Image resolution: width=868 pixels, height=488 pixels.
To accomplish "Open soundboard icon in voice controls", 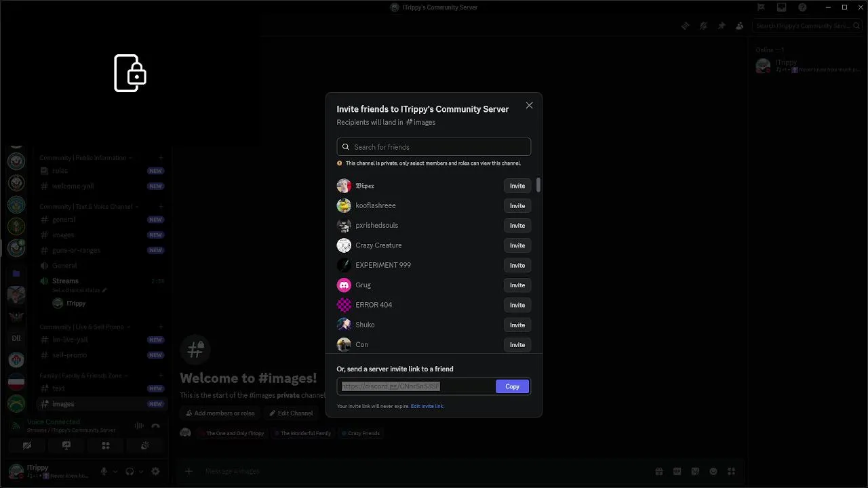I will [145, 445].
